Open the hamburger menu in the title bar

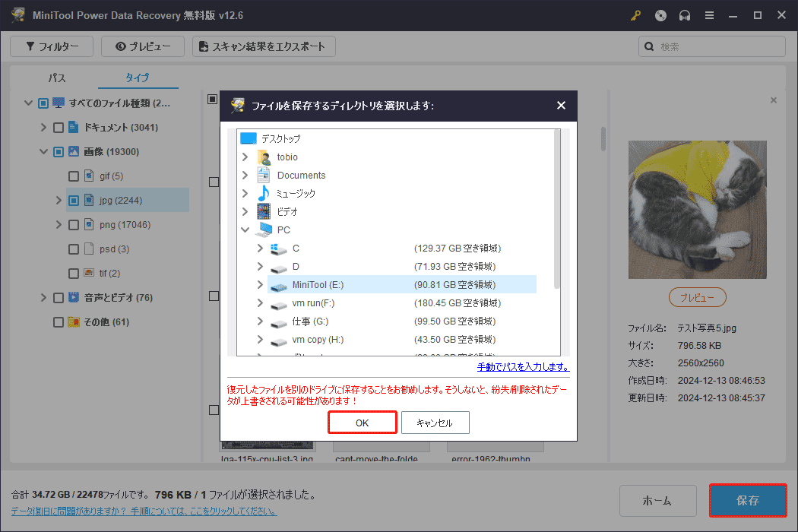(x=708, y=15)
